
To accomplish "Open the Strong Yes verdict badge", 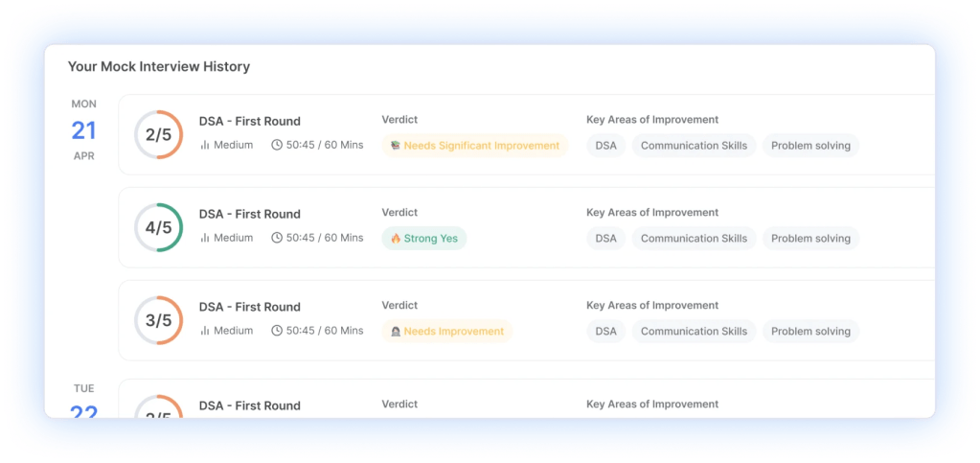I will 423,239.
